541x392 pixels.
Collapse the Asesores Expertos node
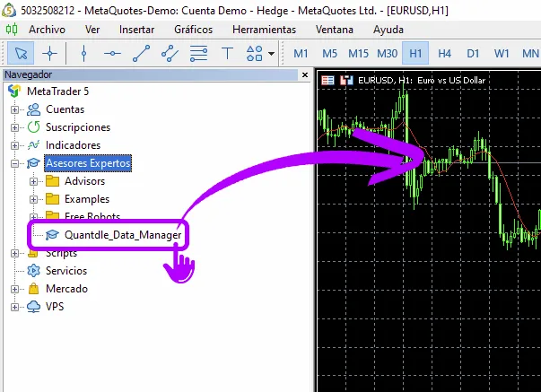[14, 163]
